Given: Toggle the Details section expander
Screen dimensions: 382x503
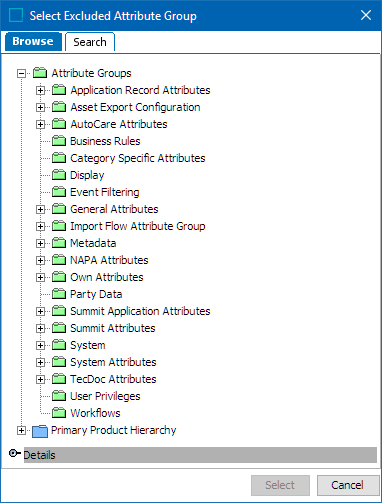Looking at the screenshot, I should [14, 453].
